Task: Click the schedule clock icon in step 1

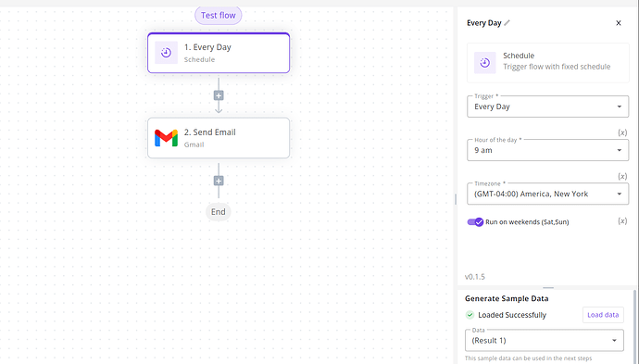Action: coord(166,53)
